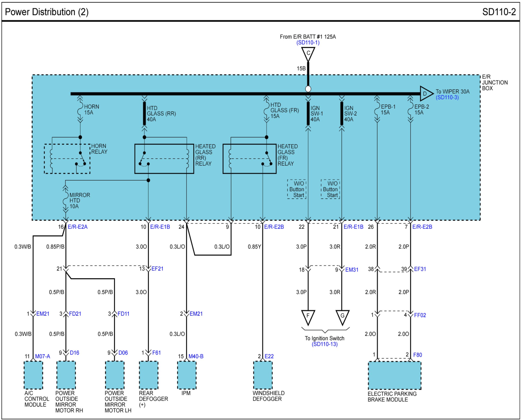Select the Heated Glass (RR) Relay box
The height and width of the screenshot is (420, 521).
coord(164,159)
